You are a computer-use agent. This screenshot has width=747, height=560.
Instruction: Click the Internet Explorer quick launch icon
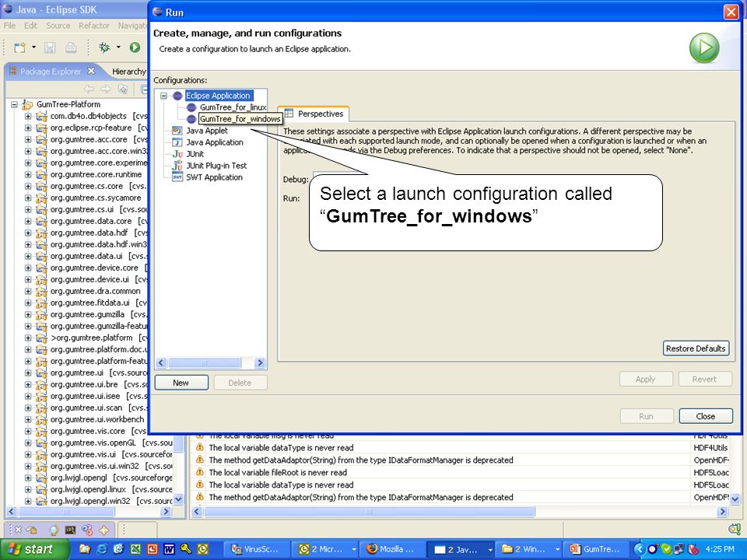[102, 549]
